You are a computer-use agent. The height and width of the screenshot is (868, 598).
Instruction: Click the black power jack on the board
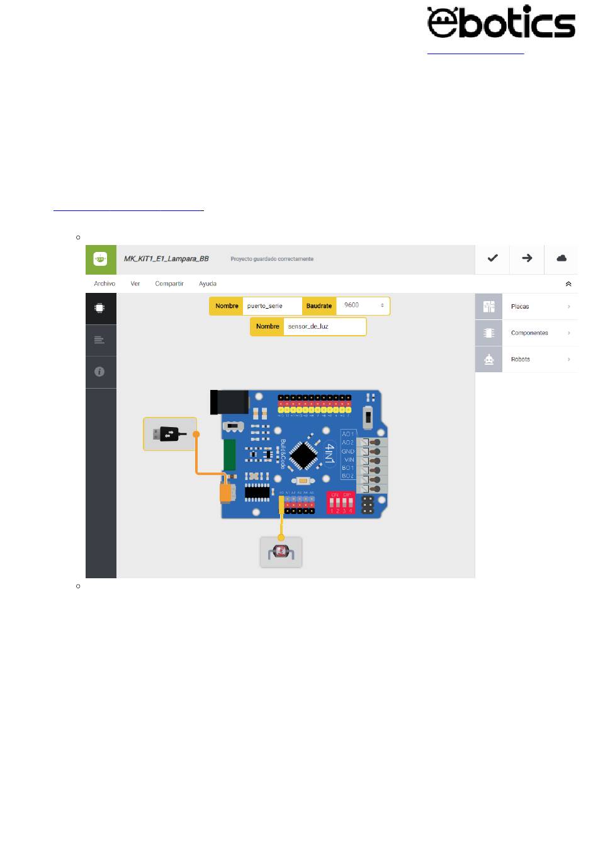pos(229,402)
